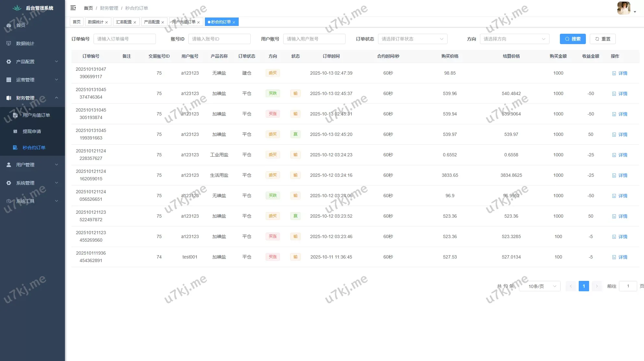
Task: Switch to the 用户充值订单 tab
Action: click(x=183, y=22)
